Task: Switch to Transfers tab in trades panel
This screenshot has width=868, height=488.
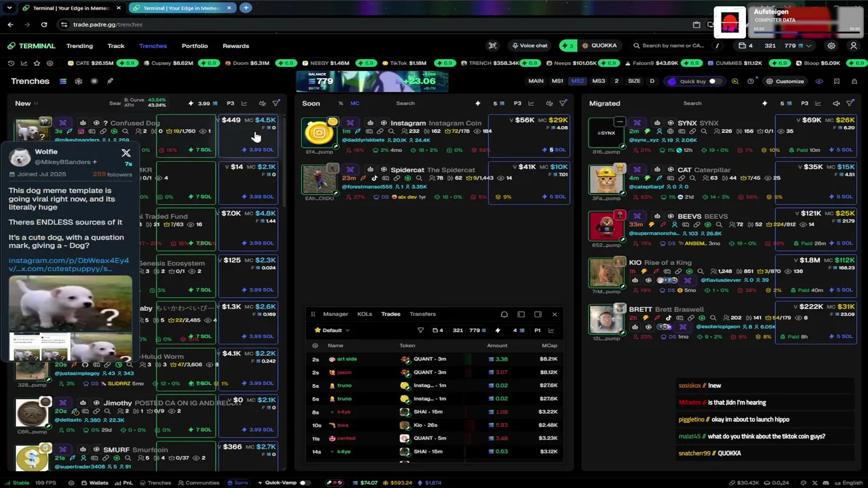Action: click(422, 314)
